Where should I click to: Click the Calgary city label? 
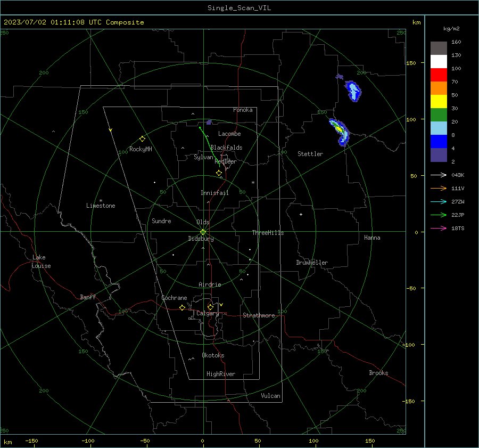(x=208, y=313)
